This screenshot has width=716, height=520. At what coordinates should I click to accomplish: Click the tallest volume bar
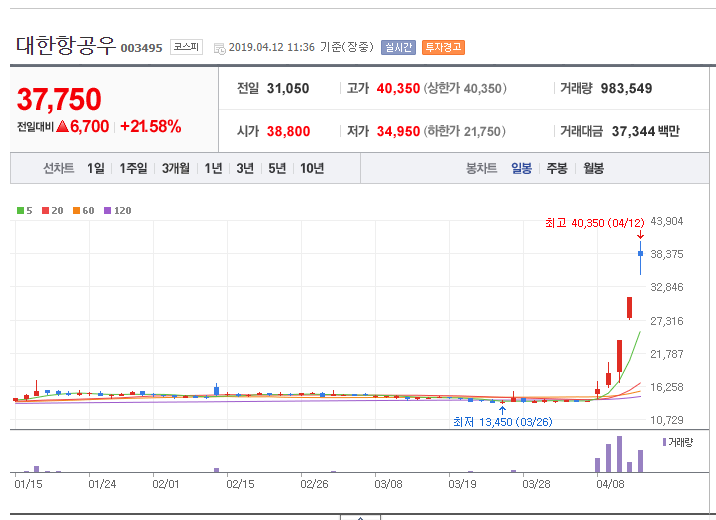tap(619, 454)
